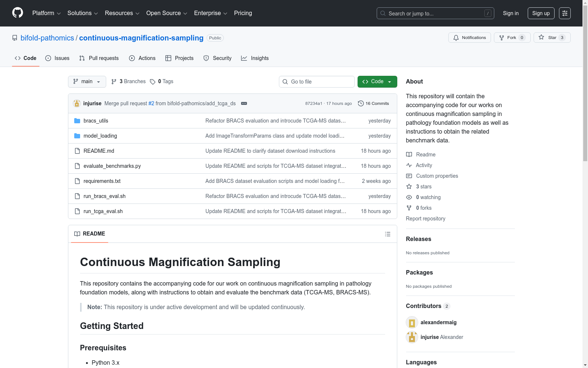Image resolution: width=588 pixels, height=368 pixels.
Task: Star this repository
Action: point(552,38)
